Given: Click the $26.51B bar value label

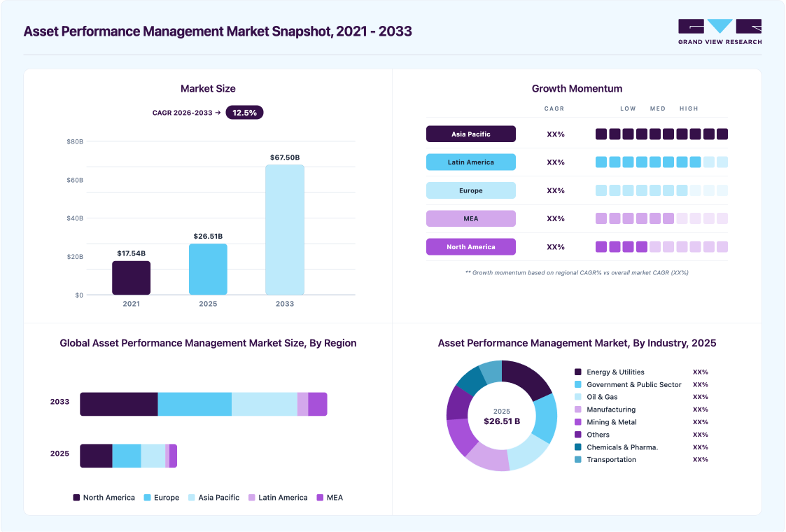Looking at the screenshot, I should [208, 236].
